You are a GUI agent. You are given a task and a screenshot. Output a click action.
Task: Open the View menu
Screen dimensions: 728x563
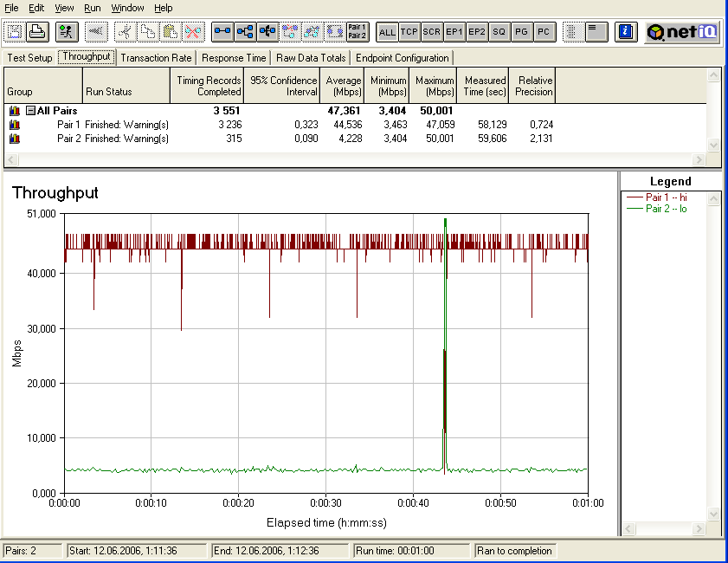(x=64, y=8)
